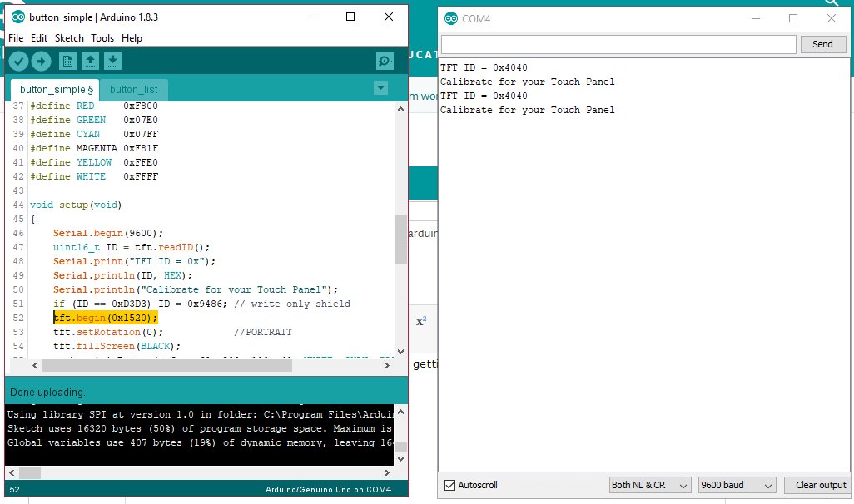Open the Sketch menu

69,37
